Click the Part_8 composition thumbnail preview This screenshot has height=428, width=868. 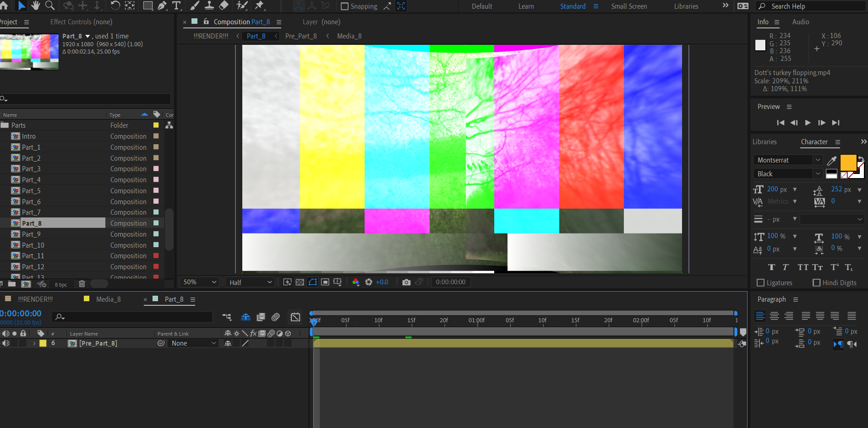pos(29,52)
